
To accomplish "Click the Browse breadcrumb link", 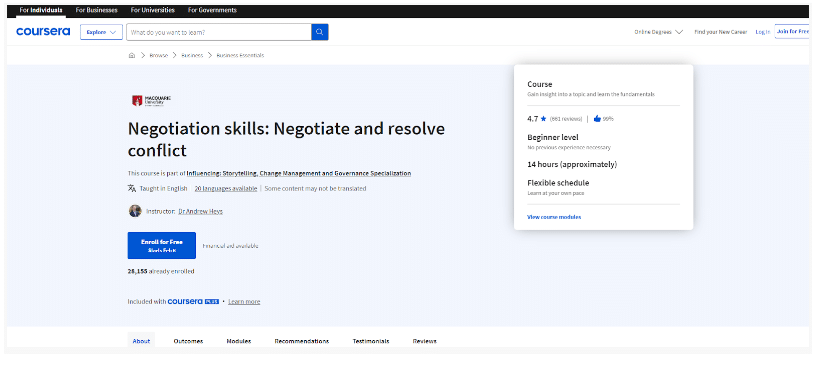I will (x=159, y=55).
